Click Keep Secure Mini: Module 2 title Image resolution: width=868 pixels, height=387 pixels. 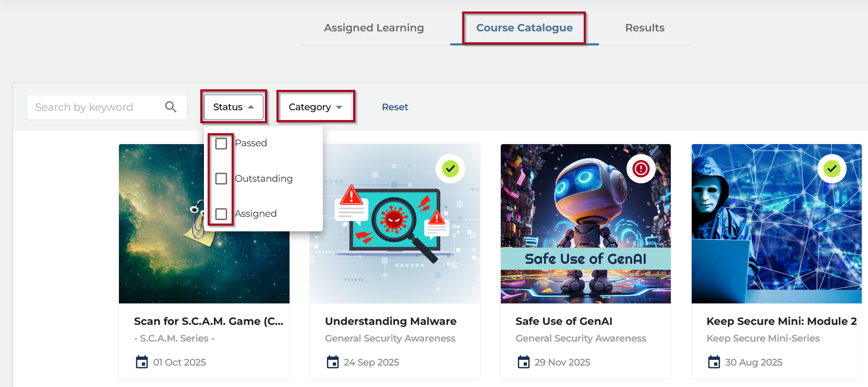(781, 321)
